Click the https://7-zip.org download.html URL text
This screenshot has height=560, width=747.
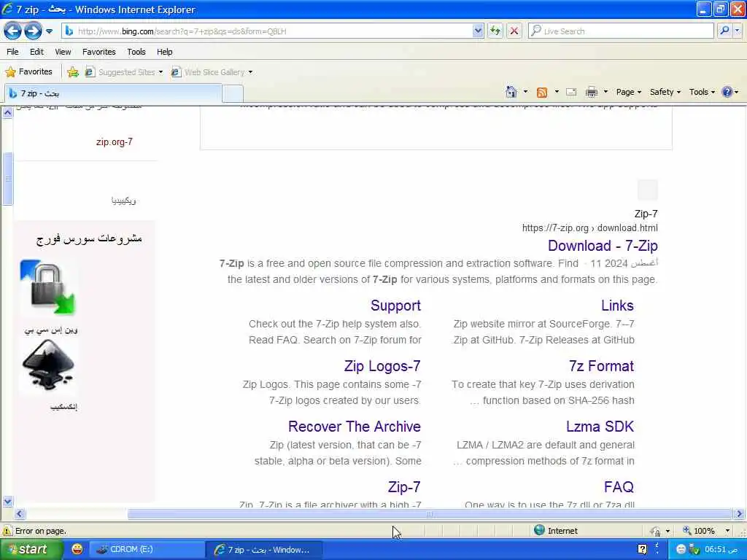(589, 228)
